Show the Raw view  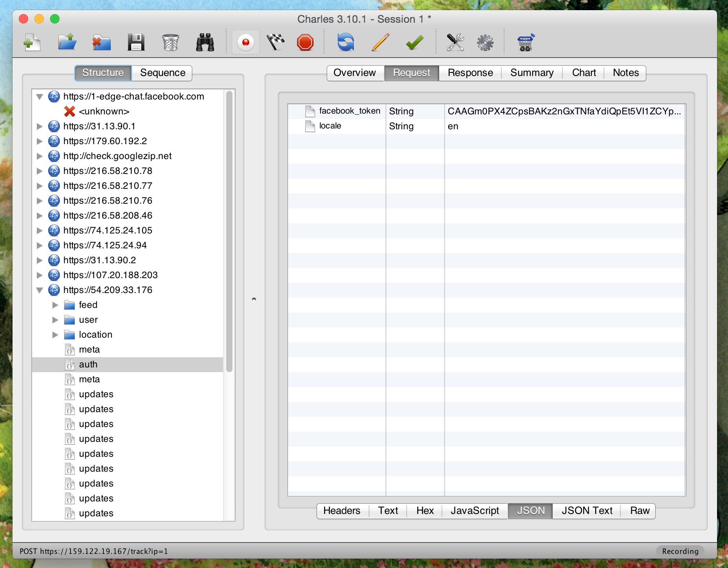pos(639,511)
